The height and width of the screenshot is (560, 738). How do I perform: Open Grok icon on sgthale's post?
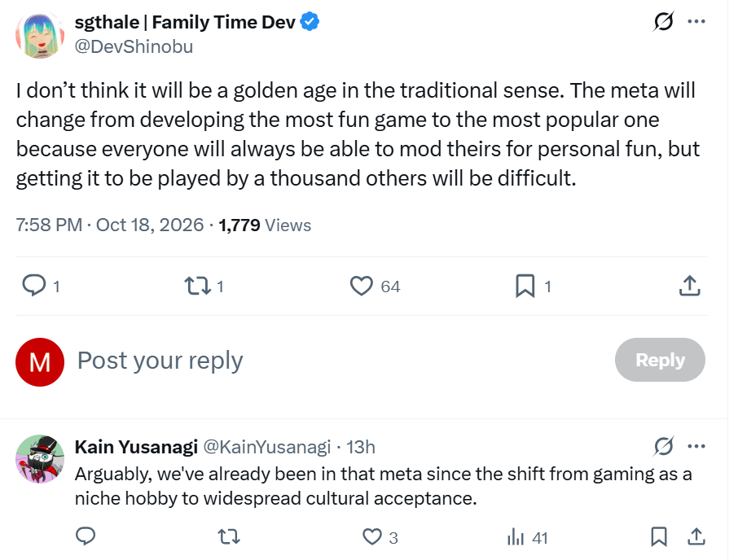663,21
